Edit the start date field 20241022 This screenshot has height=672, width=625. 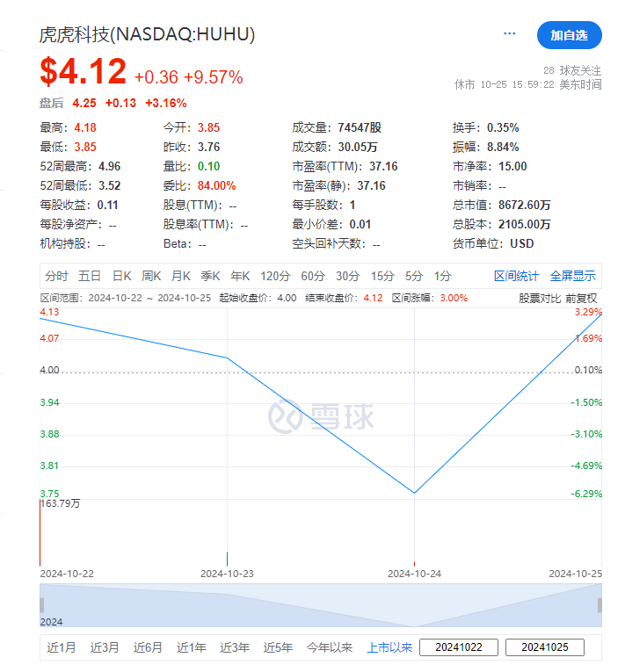[x=459, y=647]
